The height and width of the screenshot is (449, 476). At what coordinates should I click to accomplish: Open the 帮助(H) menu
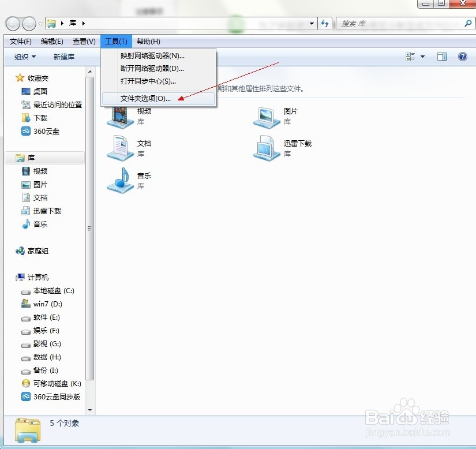(x=148, y=42)
